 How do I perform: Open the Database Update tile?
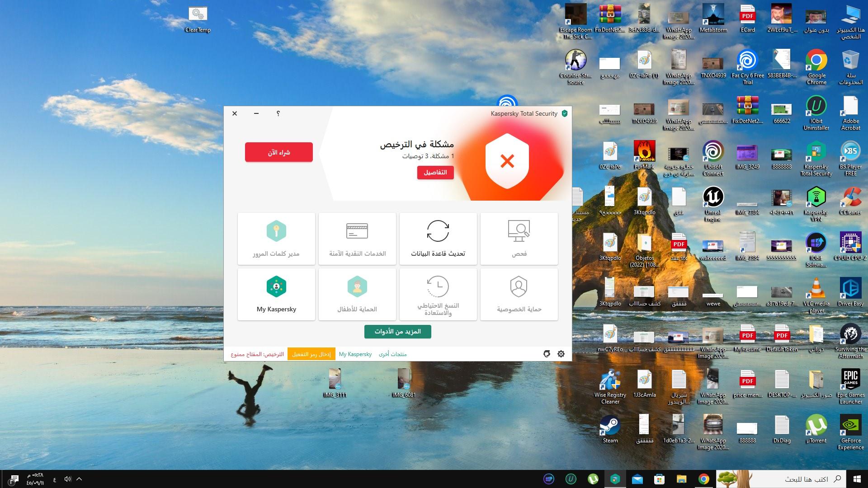(438, 239)
